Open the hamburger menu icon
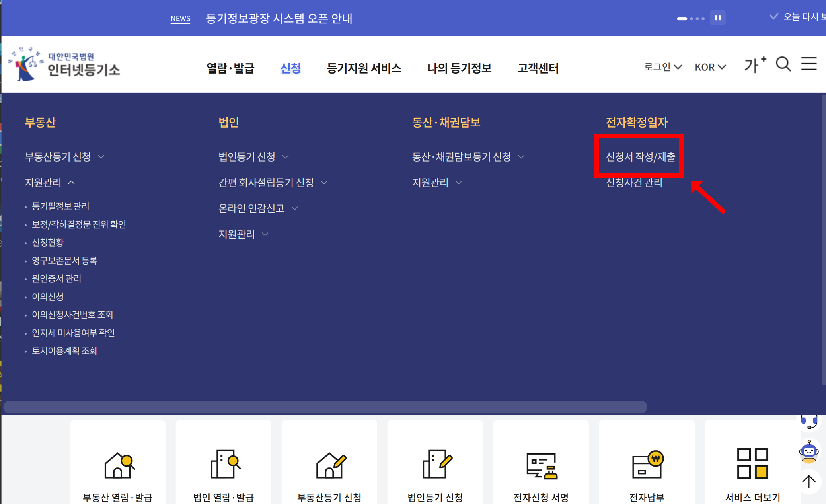Screen dimensions: 826x504 tap(808, 64)
